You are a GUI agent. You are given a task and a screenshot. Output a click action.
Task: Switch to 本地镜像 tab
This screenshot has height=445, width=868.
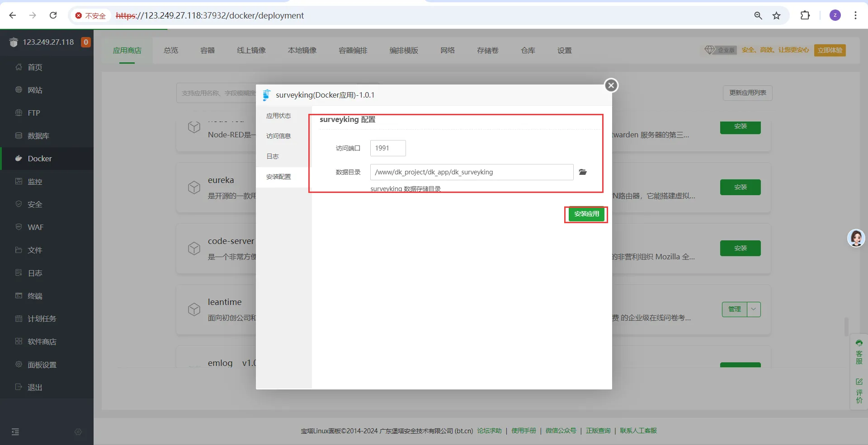click(302, 50)
